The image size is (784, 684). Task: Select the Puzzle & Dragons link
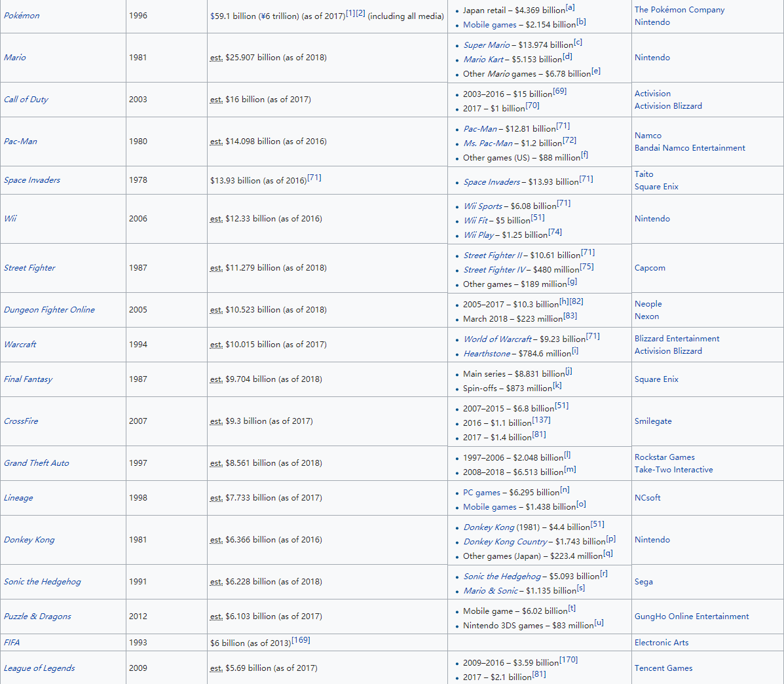point(37,617)
